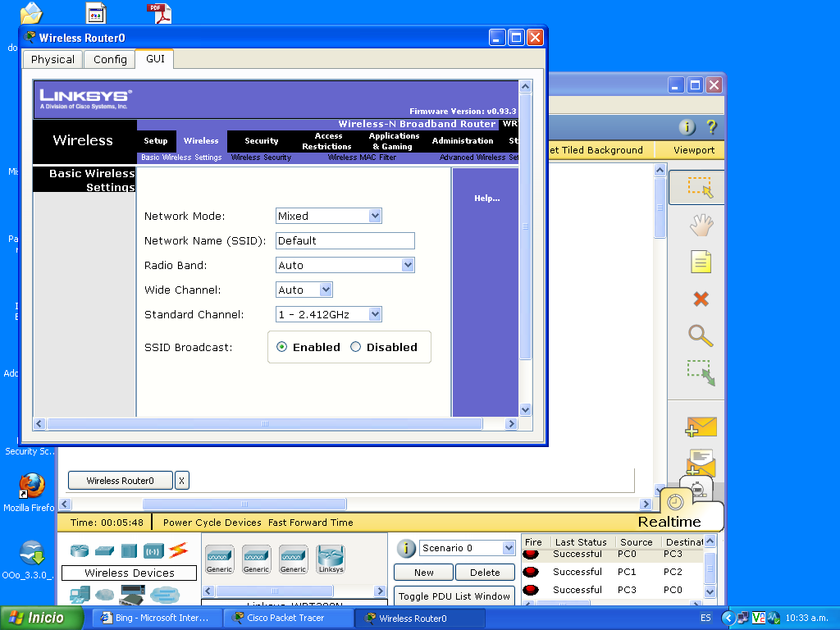Open Bing Internet Explorer taskbar item
Viewport: 840px width, 630px height.
[155, 618]
